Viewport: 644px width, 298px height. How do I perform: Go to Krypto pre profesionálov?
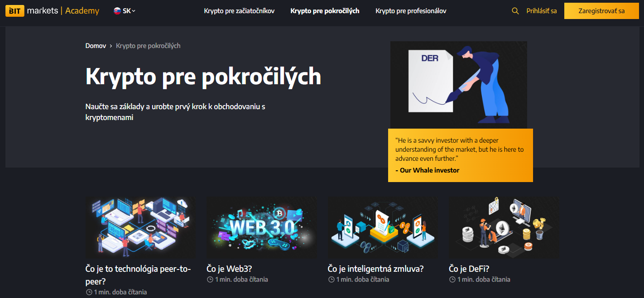[411, 11]
